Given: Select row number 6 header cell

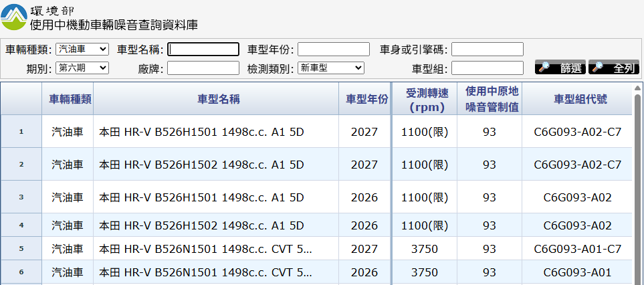Looking at the screenshot, I should (x=21, y=272).
